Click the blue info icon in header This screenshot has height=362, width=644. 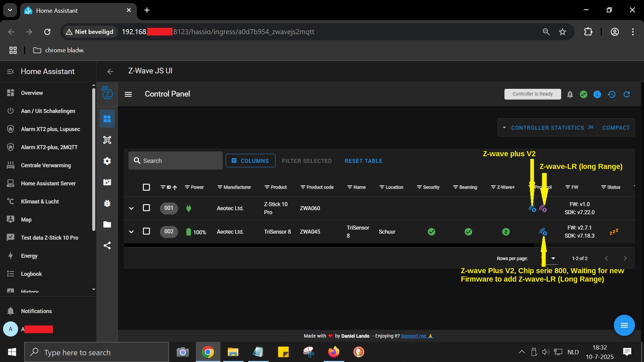pos(597,94)
